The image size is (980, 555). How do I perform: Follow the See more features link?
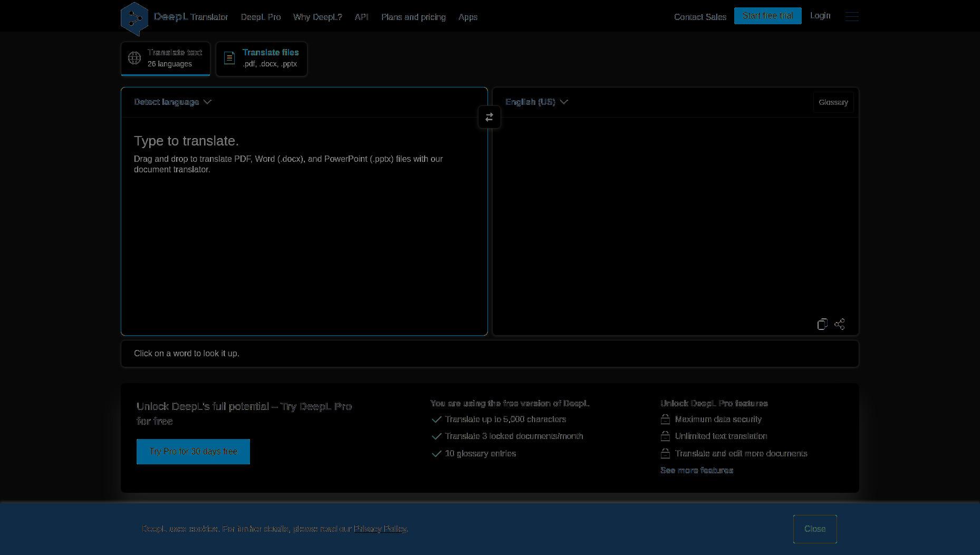click(697, 471)
